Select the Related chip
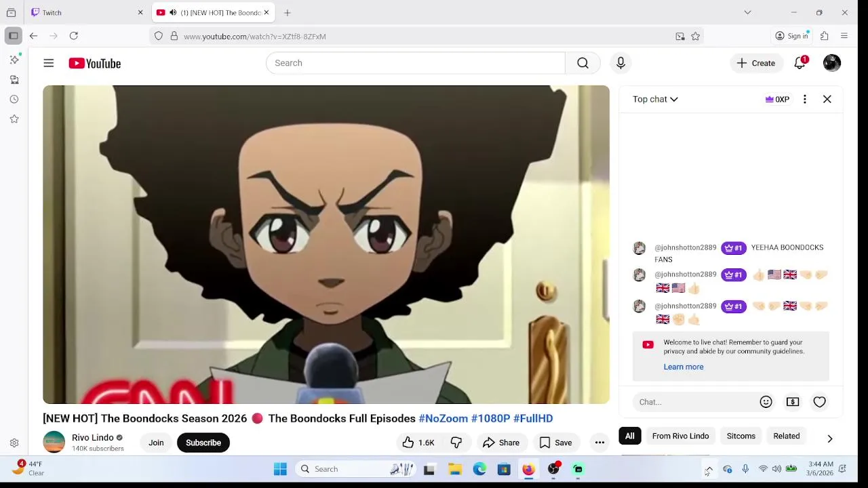The image size is (868, 488). pyautogui.click(x=787, y=436)
